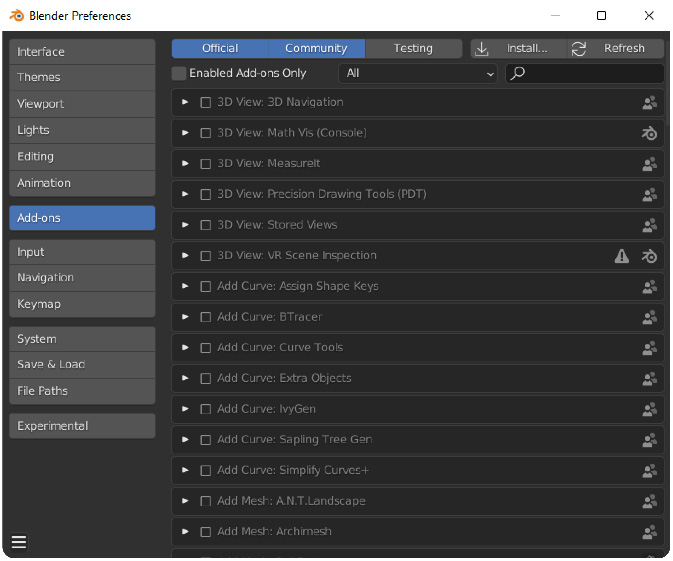Open the All category dropdown

coord(418,73)
